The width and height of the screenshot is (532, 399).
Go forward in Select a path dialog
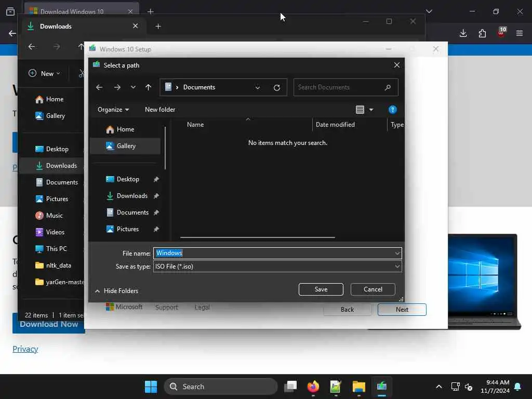[x=117, y=87]
